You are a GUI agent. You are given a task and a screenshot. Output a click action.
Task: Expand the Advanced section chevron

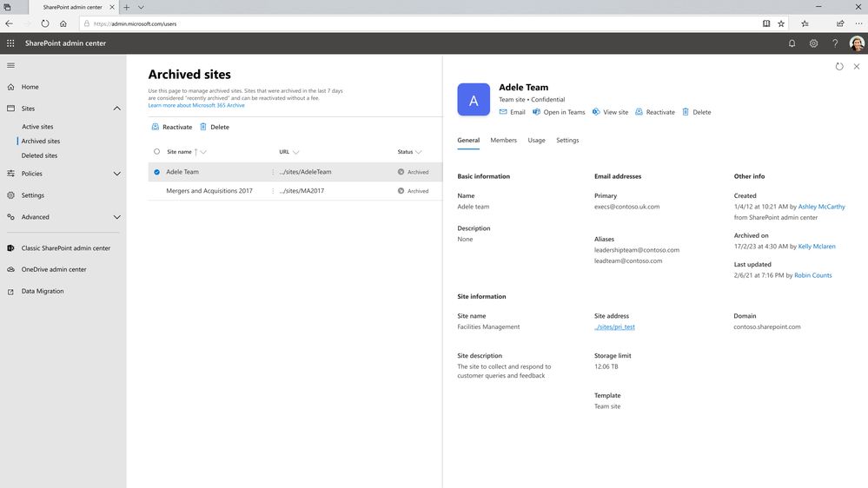[x=116, y=217]
